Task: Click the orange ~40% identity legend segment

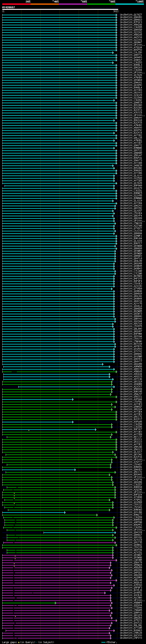Action: pyautogui.click(x=45, y=4)
